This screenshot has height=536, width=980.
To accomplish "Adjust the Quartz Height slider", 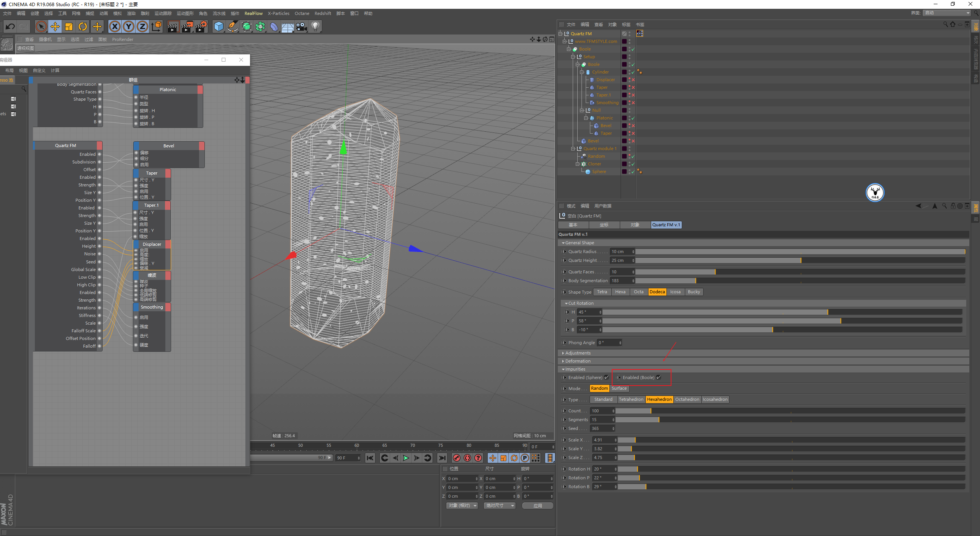I will point(800,260).
